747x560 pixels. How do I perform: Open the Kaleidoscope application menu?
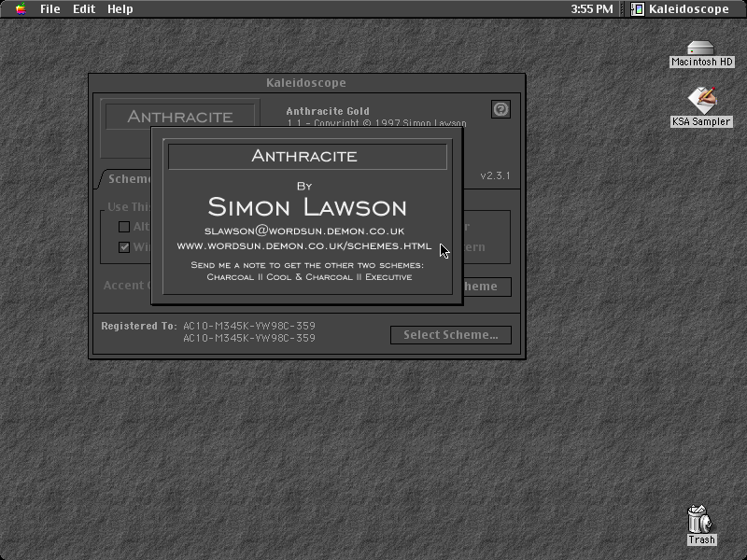[x=680, y=9]
